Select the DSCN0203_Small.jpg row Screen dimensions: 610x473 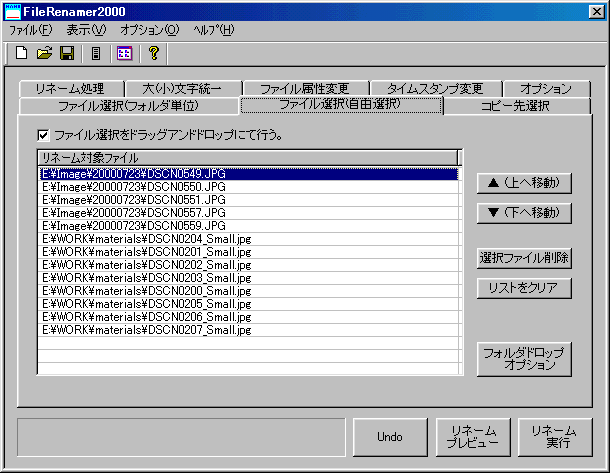pyautogui.click(x=249, y=278)
